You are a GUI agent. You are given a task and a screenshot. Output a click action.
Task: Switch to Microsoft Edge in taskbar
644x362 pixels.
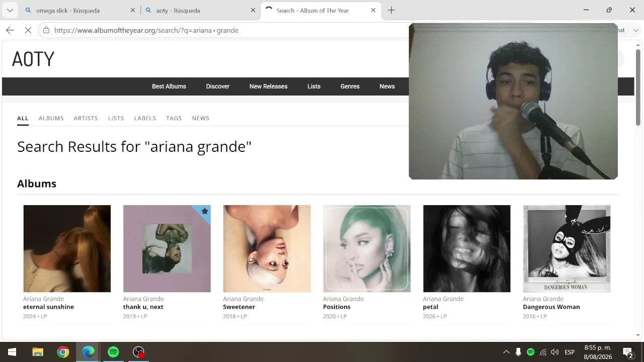pos(88,352)
